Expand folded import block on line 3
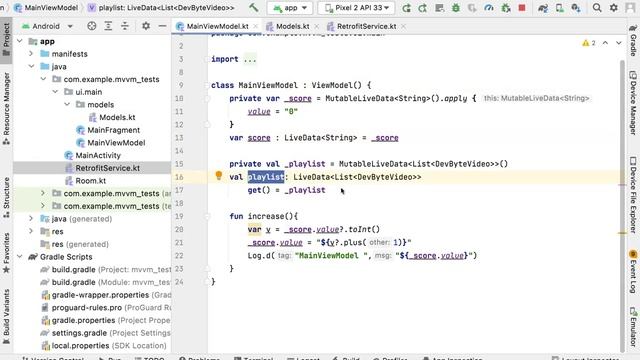The height and width of the screenshot is (360, 640). coord(250,59)
